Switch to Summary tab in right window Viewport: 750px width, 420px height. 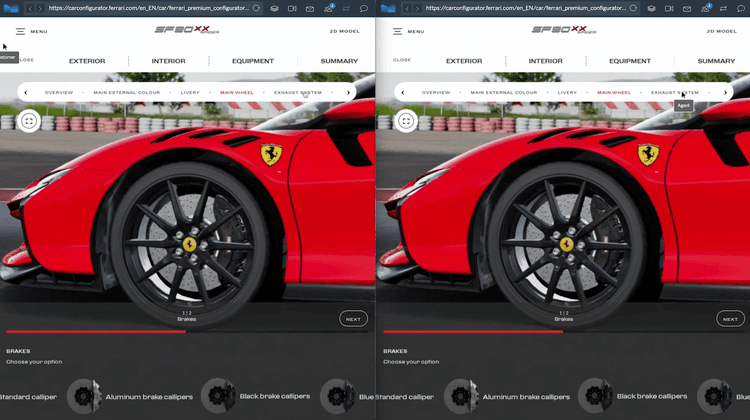point(716,61)
